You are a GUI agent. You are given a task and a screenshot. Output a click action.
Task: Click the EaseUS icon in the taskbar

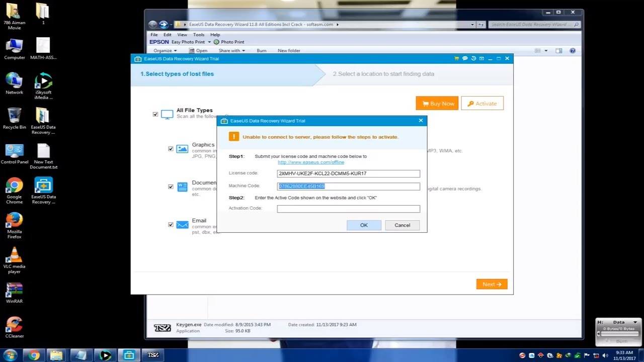coord(129,355)
